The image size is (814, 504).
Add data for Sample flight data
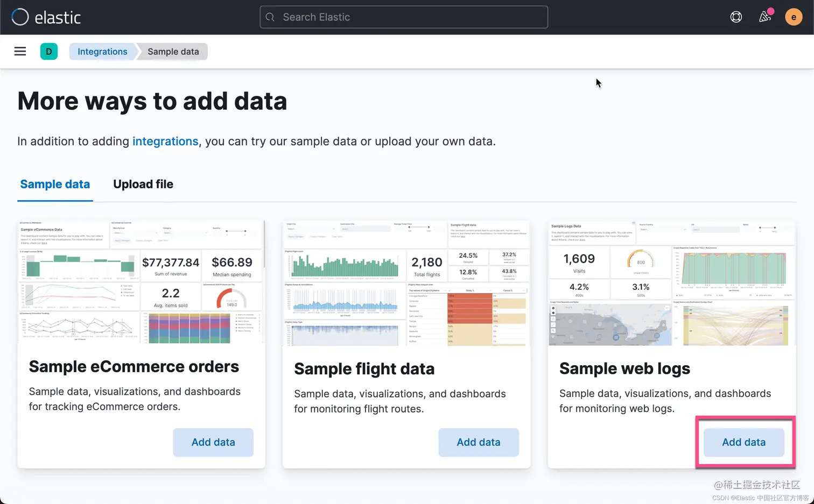479,442
